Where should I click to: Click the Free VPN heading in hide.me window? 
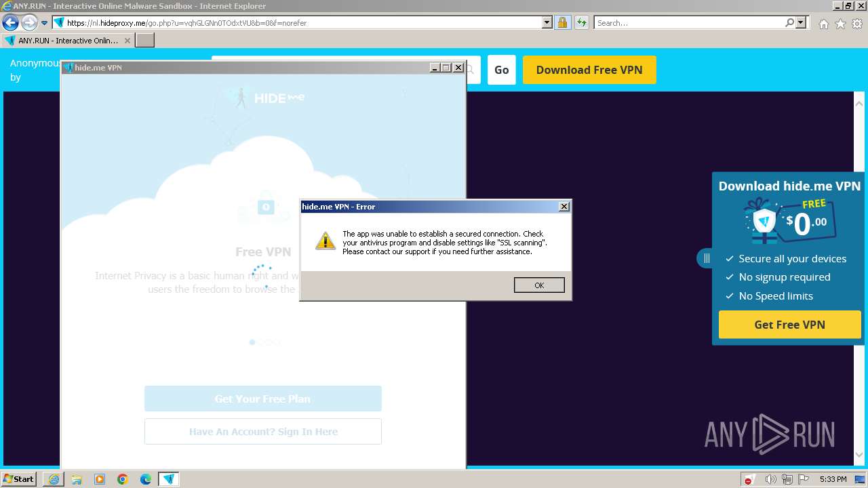263,251
